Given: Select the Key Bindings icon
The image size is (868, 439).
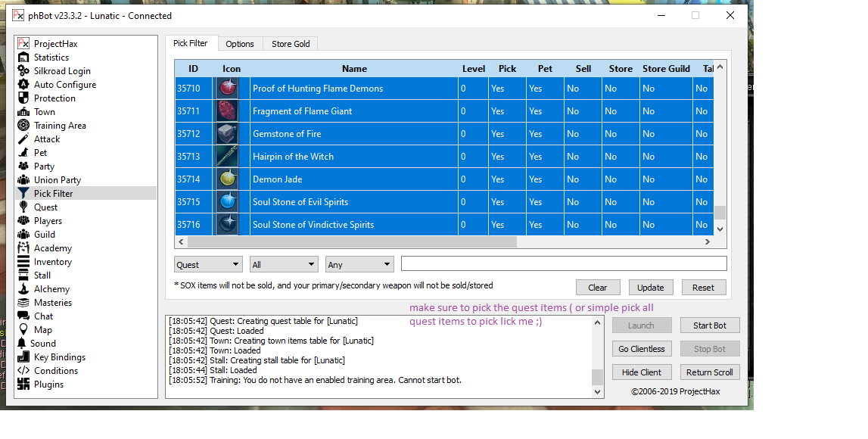Looking at the screenshot, I should click(x=23, y=357).
